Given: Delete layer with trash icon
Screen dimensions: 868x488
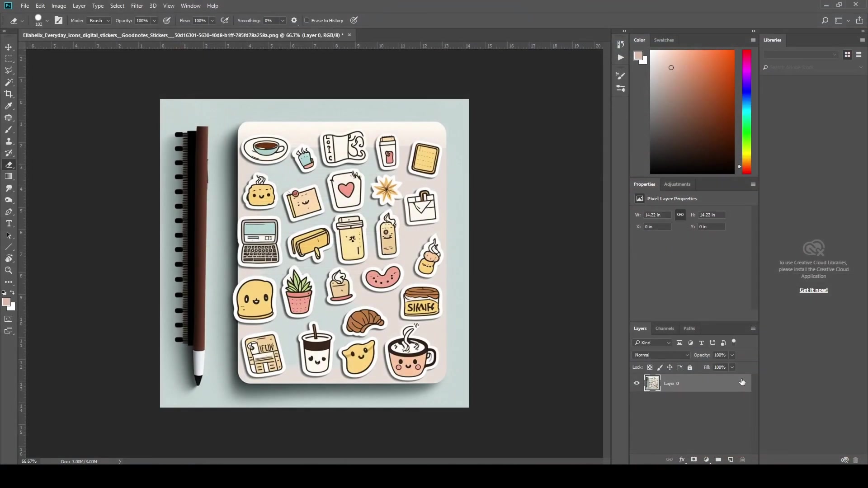Looking at the screenshot, I should click(742, 460).
